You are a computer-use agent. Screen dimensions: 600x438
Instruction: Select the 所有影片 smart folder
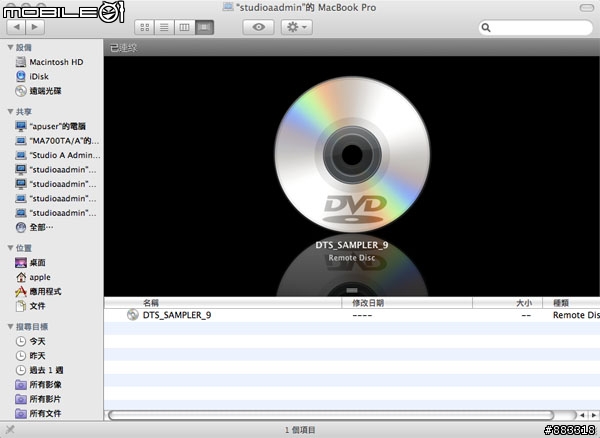[38, 399]
